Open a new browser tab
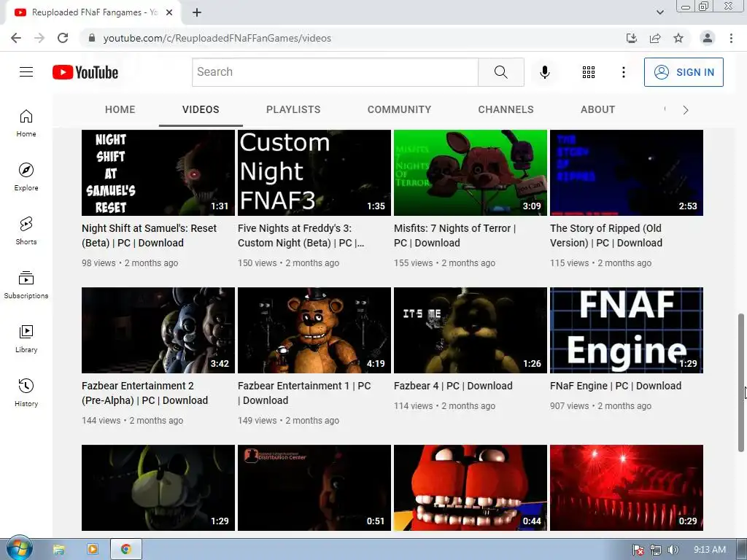This screenshot has width=747, height=560. click(x=197, y=12)
